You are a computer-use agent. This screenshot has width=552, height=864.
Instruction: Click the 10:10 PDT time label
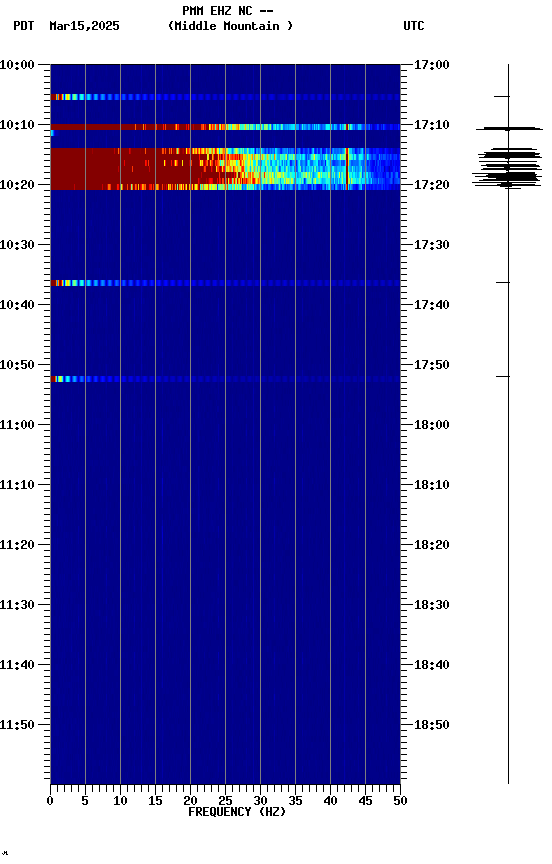click(17, 125)
